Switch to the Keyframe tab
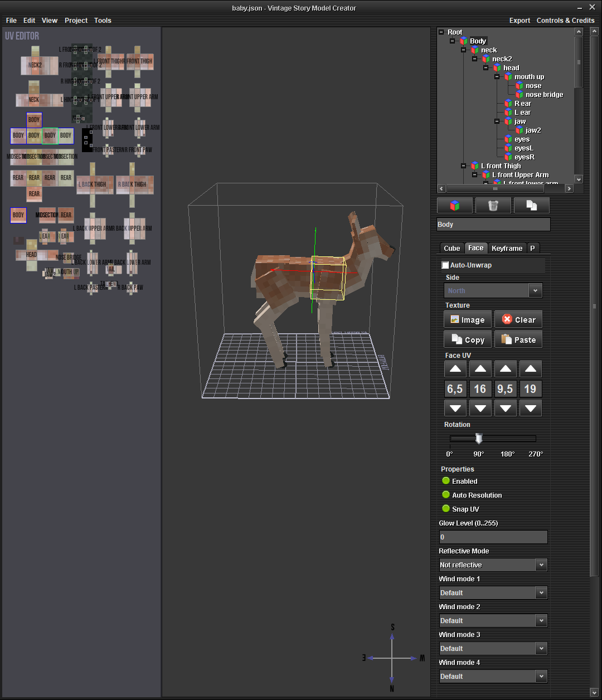602x700 pixels. [507, 249]
